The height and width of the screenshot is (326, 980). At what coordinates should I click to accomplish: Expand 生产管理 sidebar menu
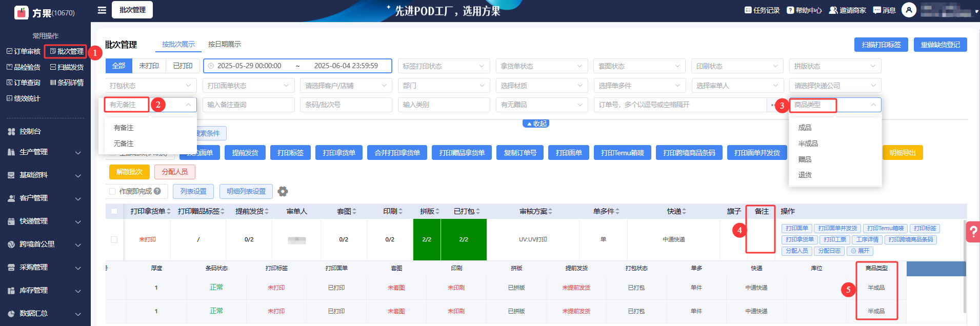(x=45, y=152)
